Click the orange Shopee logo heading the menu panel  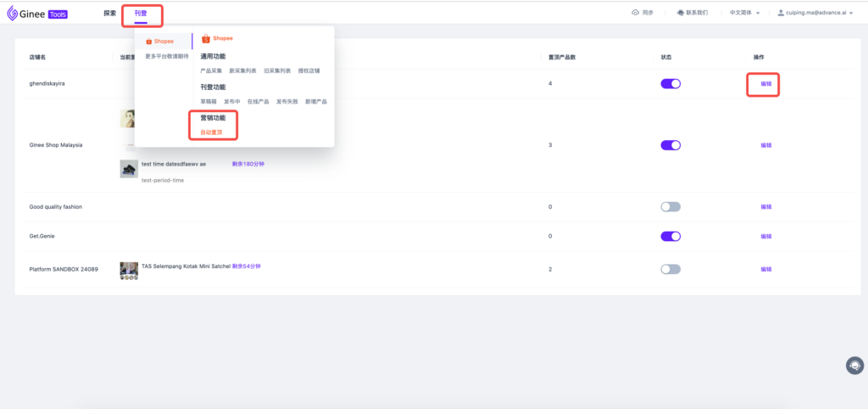coord(205,39)
